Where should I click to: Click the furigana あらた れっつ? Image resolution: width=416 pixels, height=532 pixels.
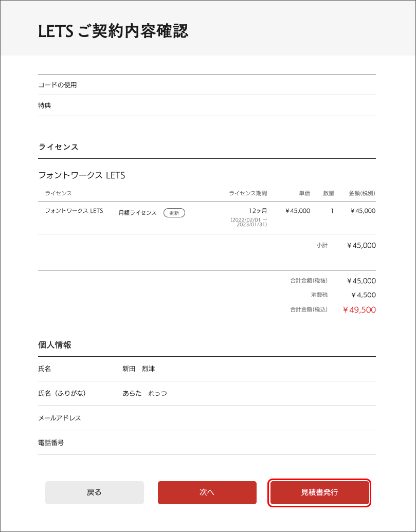click(144, 394)
